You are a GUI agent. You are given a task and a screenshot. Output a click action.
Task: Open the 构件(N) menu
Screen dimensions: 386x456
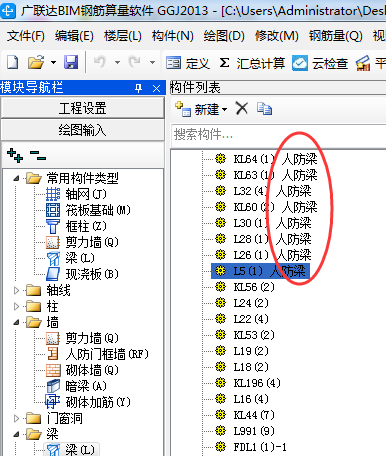[x=173, y=36]
